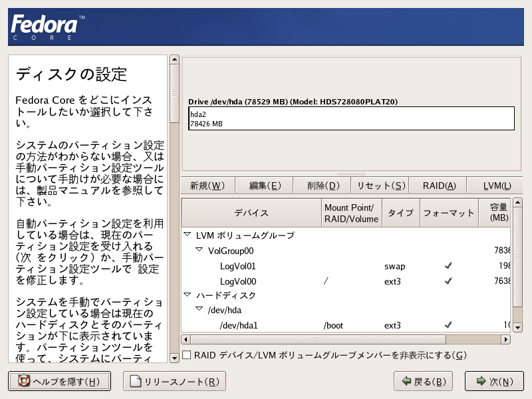
Task: Select the VolGroup00 row
Action: pyautogui.click(x=346, y=251)
